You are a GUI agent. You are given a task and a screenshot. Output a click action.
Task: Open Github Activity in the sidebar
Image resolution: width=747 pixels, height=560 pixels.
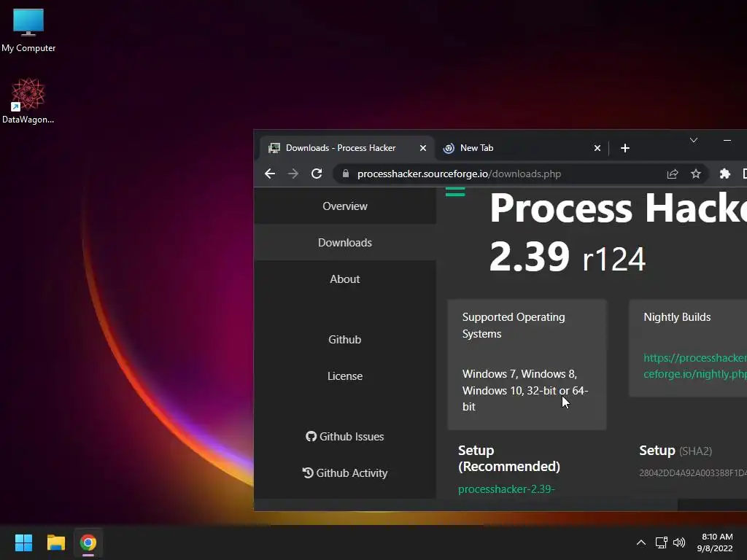[345, 472]
